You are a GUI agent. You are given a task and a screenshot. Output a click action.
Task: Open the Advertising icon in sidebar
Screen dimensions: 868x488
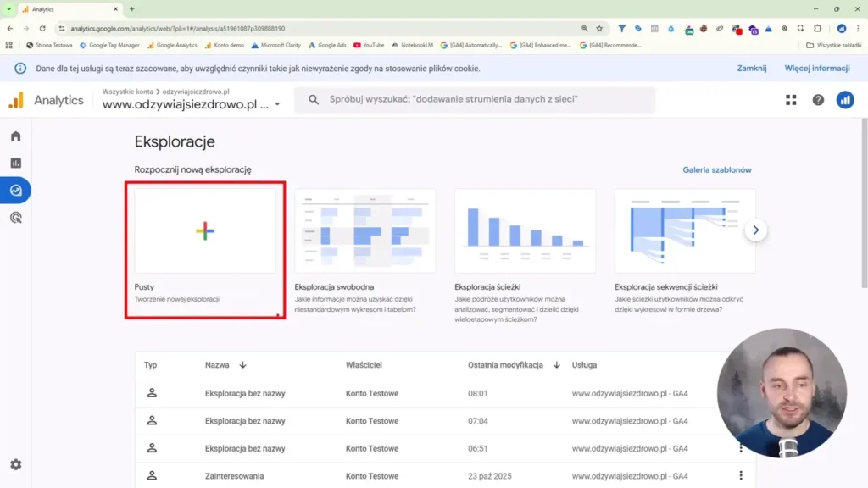click(15, 218)
